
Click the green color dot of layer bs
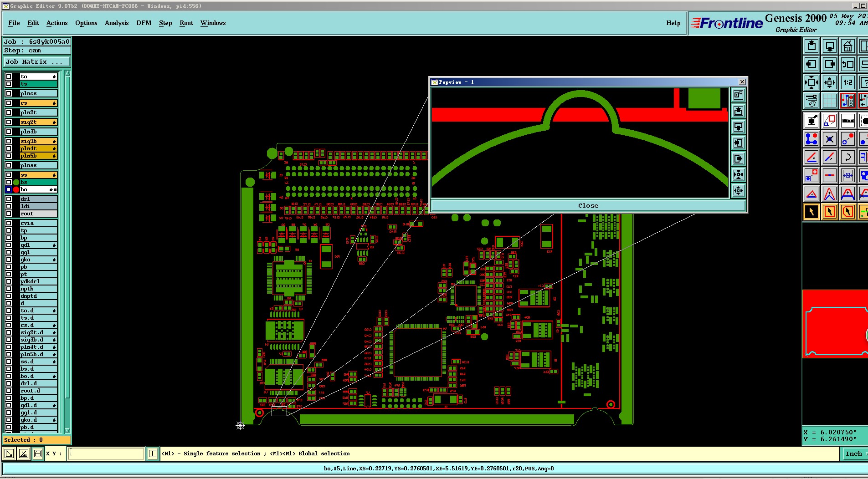pos(16,182)
